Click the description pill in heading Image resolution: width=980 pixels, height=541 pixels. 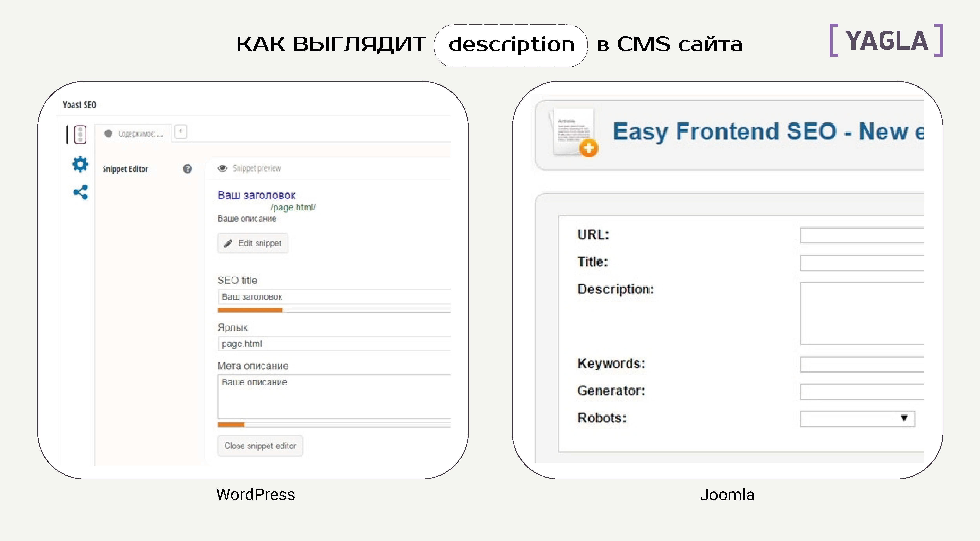[x=511, y=46]
